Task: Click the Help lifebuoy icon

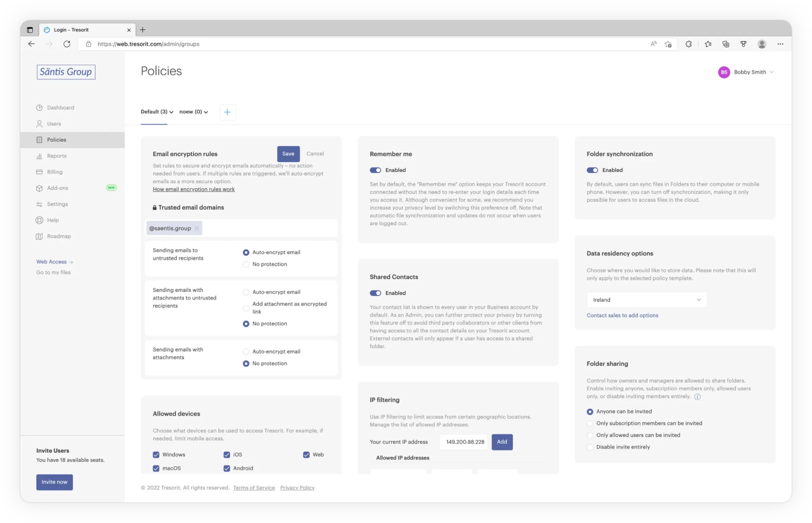Action: (39, 220)
